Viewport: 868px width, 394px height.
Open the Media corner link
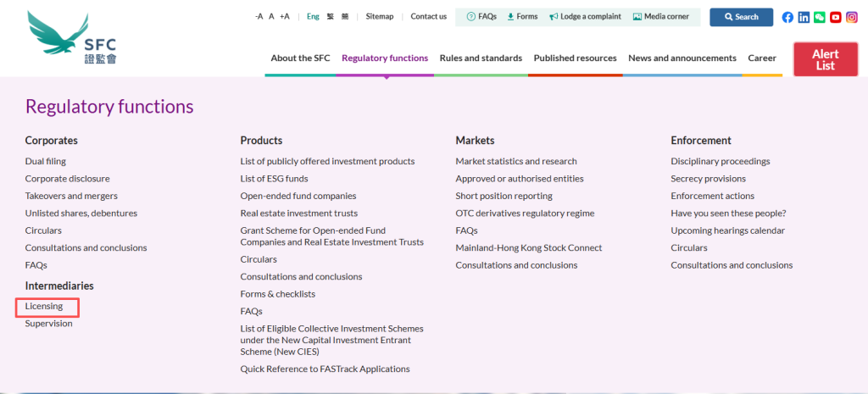tap(660, 17)
